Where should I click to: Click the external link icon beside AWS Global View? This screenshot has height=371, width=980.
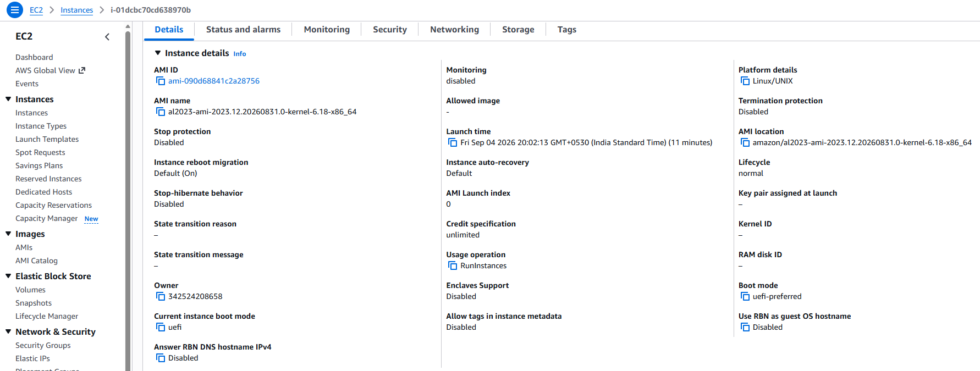pyautogui.click(x=82, y=70)
